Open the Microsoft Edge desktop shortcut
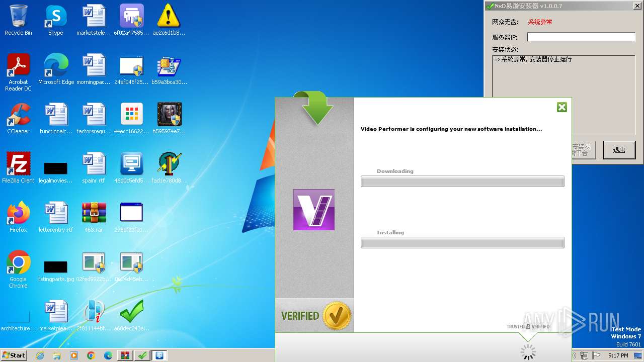Screen dimensions: 644x362 click(x=56, y=69)
